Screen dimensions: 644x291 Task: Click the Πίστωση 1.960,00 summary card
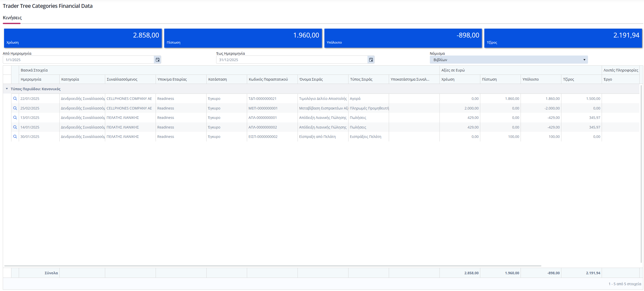point(243,38)
